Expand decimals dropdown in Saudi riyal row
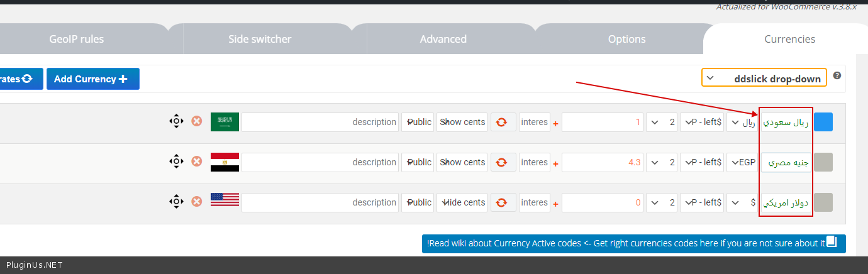Viewport: 868px width, 274px height. tap(663, 122)
